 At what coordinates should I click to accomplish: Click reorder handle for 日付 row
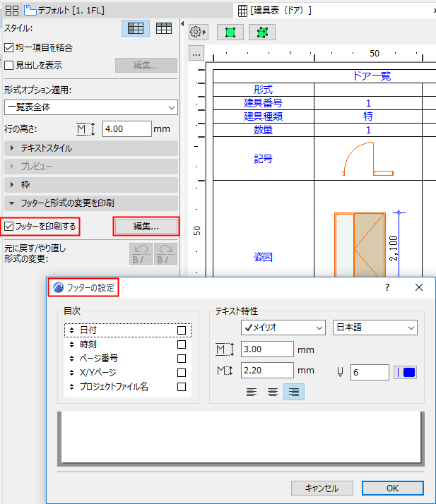click(x=72, y=330)
